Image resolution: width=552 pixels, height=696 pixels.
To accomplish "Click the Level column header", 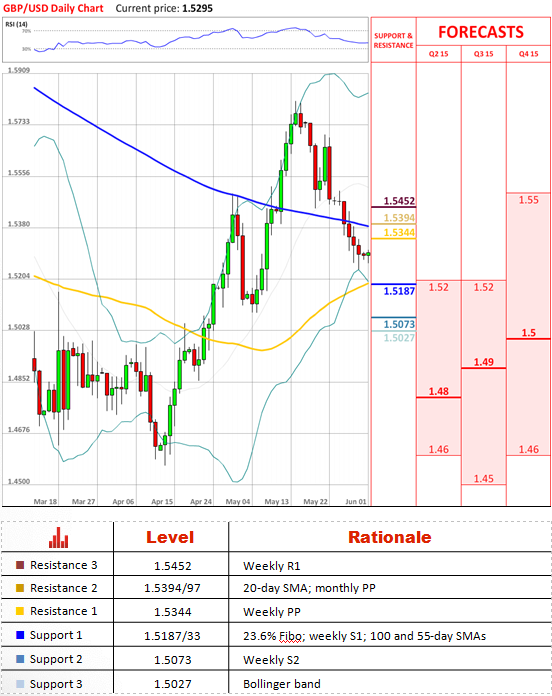I will (x=170, y=538).
